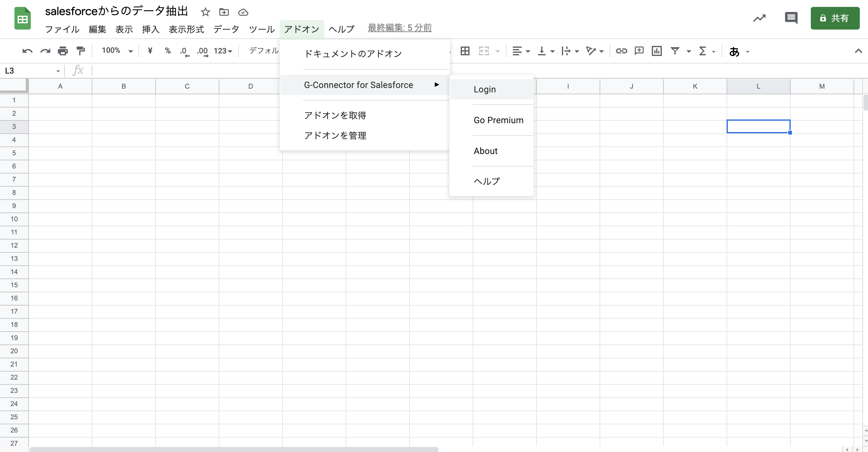Click the print icon
Screen dimensions: 868x452
coord(63,51)
